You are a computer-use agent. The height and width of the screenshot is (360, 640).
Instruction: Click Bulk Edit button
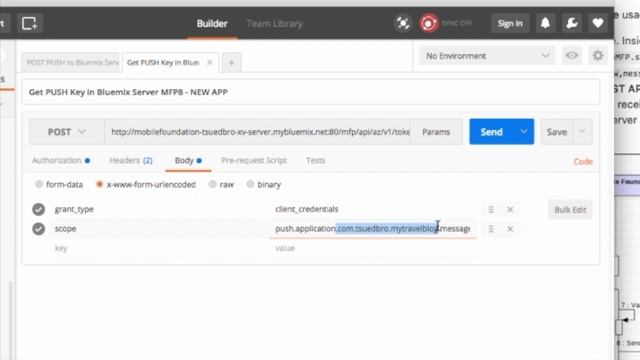[x=570, y=210]
